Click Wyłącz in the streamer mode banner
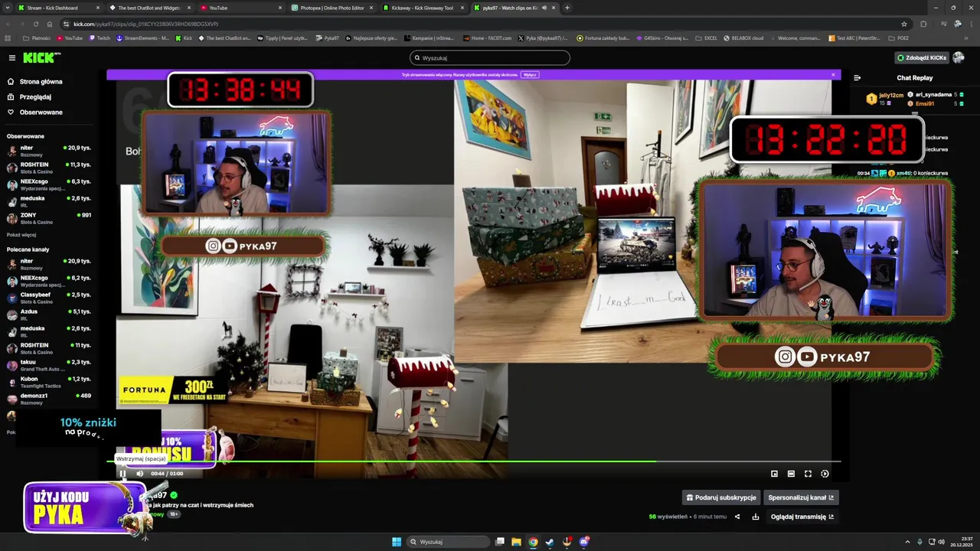The width and height of the screenshot is (980, 551). click(x=529, y=75)
